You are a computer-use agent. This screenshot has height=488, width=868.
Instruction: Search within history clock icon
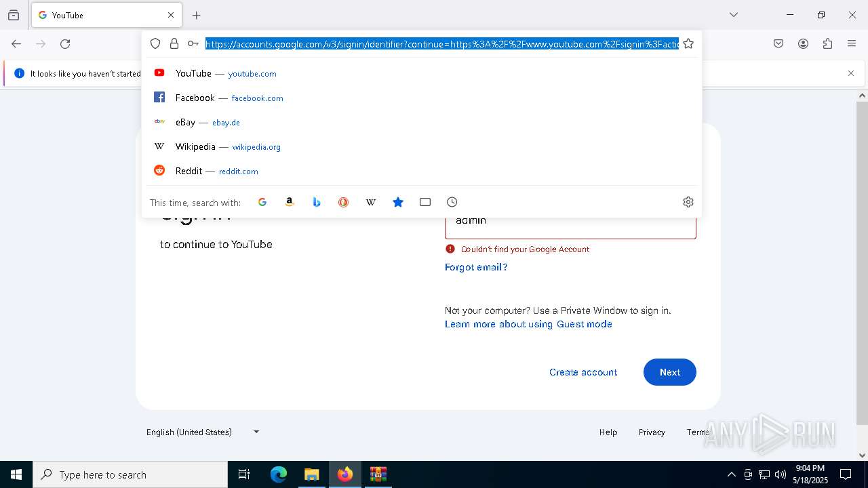click(x=452, y=202)
